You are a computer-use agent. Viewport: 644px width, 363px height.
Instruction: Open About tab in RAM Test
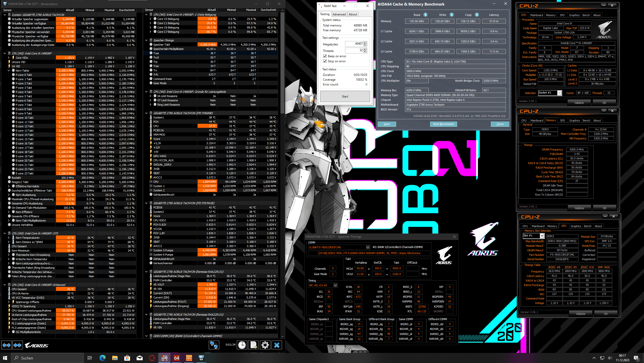coord(353,14)
